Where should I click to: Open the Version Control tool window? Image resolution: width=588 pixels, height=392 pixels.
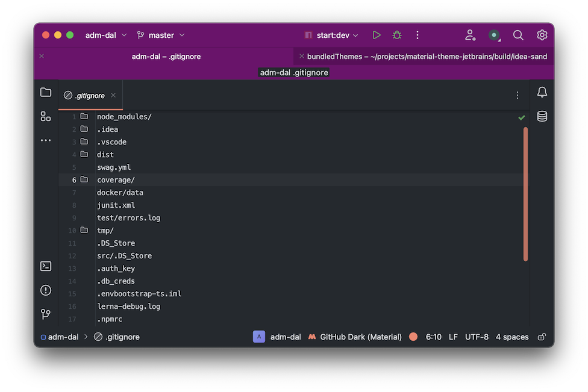pyautogui.click(x=45, y=314)
